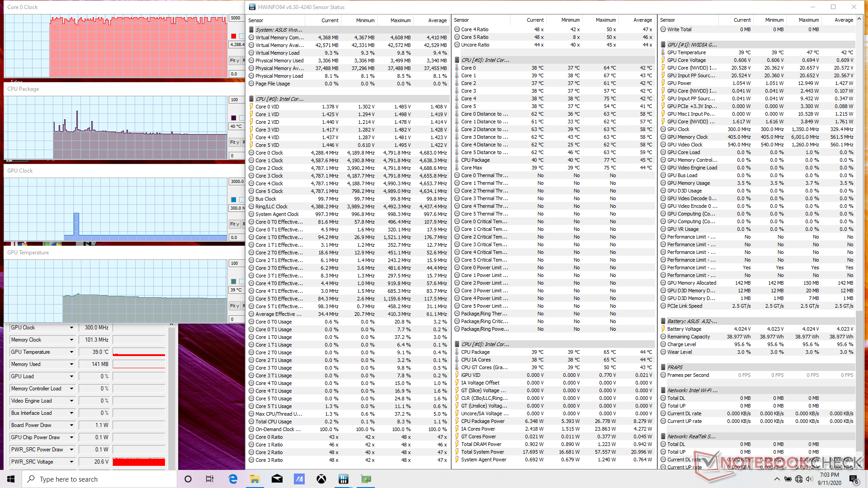
Task: Click the Type here to search box
Action: coord(99,479)
